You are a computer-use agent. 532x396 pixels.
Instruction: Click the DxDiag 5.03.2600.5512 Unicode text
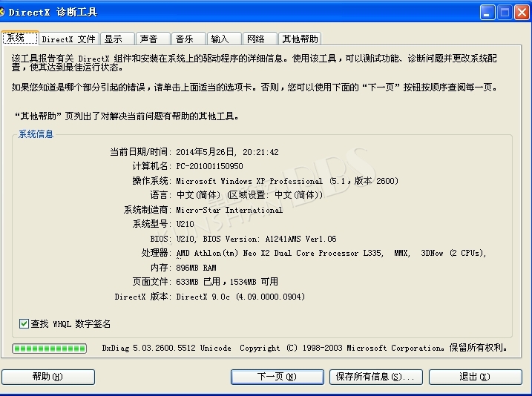(167, 349)
